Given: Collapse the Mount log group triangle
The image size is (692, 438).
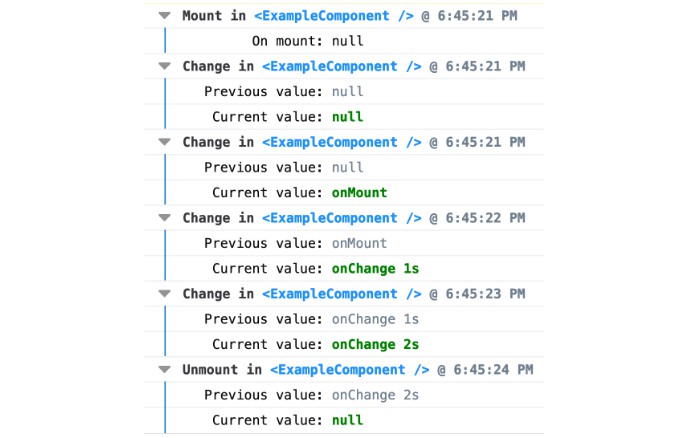Looking at the screenshot, I should coord(165,16).
